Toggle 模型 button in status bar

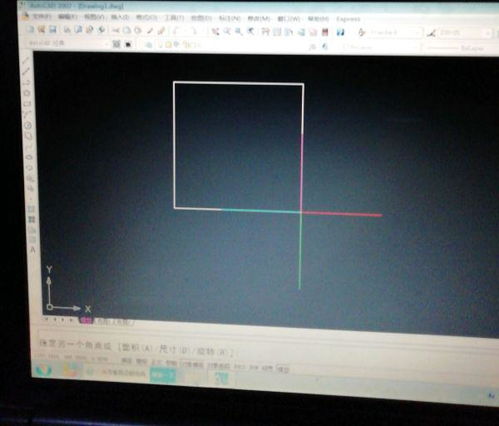(283, 369)
